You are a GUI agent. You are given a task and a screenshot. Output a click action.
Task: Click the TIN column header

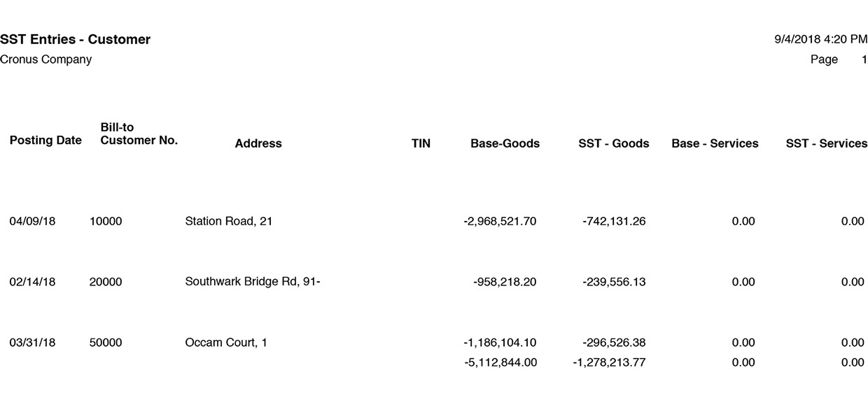pos(421,143)
